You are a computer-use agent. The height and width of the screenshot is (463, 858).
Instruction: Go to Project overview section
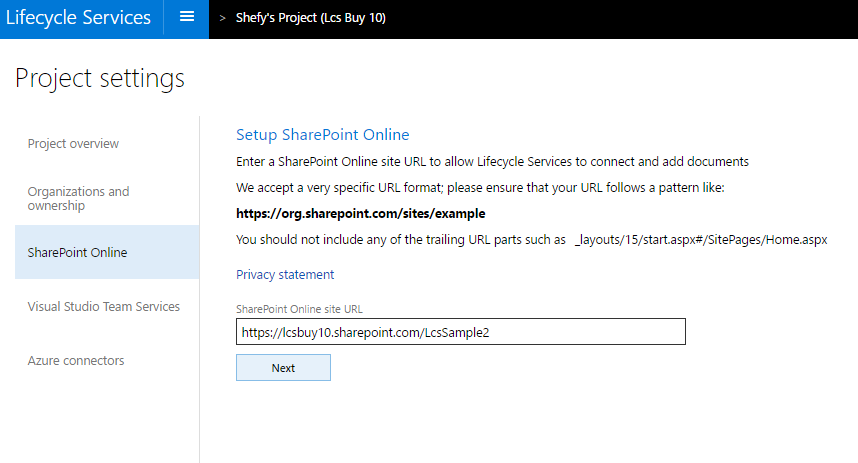point(73,144)
